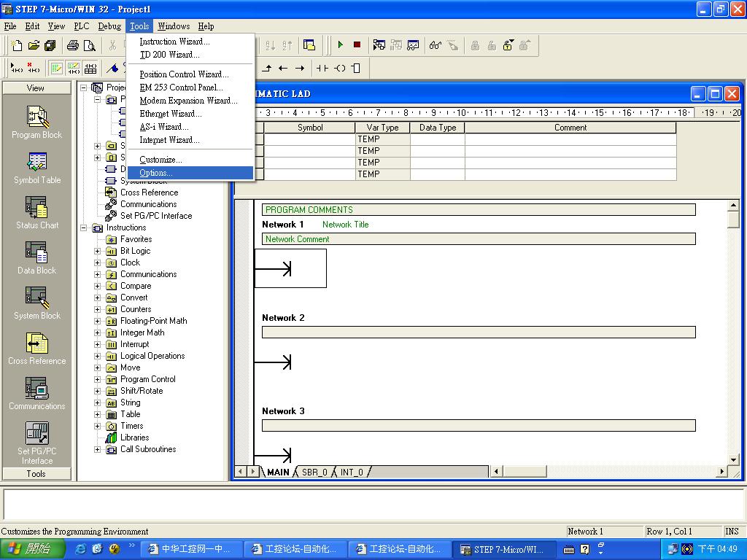Click the vertical scrollbar down arrow

point(734,460)
